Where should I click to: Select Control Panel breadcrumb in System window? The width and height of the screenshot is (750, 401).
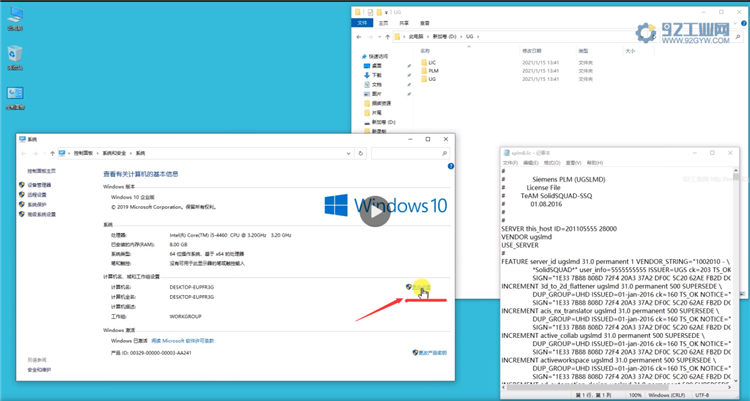83,153
